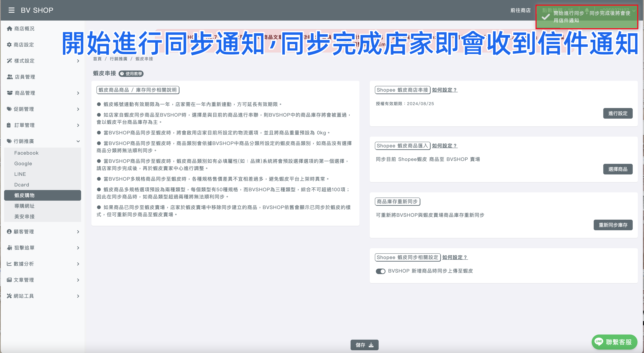Viewport: 644px width, 353px height.
Task: Toggle BVSHOP 新增商品時同步上傳至蝦皮 switch
Action: tap(381, 271)
